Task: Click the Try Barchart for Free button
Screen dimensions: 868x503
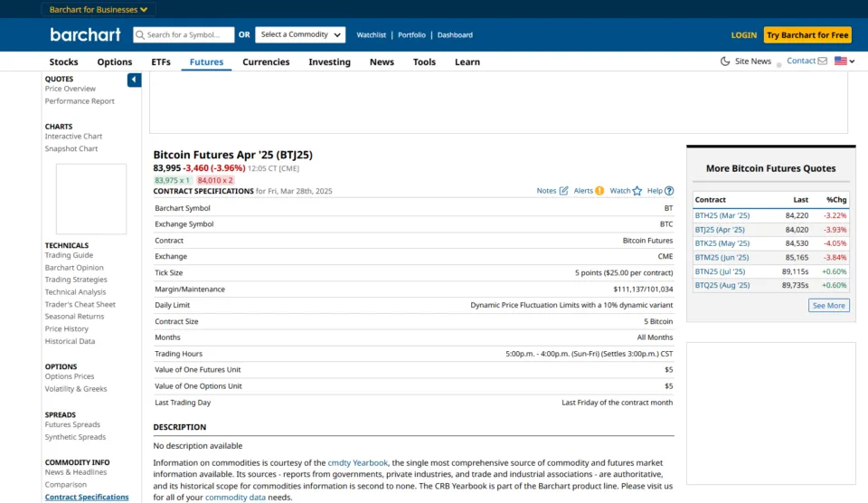Action: click(807, 35)
